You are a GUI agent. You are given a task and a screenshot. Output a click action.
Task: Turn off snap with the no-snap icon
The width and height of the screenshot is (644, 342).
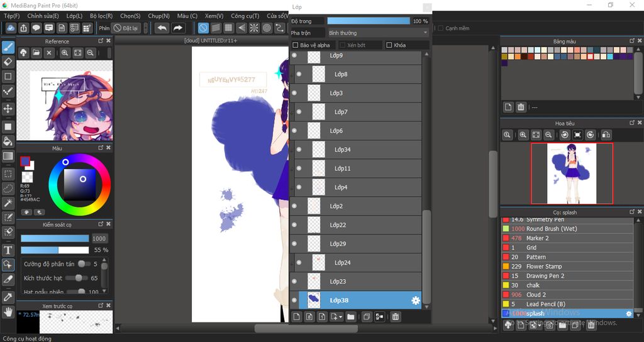click(x=203, y=28)
